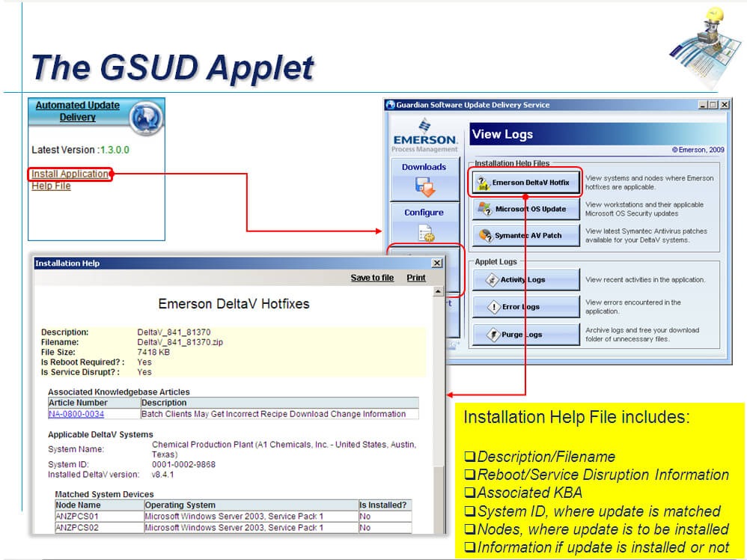View the Error Logs

pyautogui.click(x=525, y=307)
